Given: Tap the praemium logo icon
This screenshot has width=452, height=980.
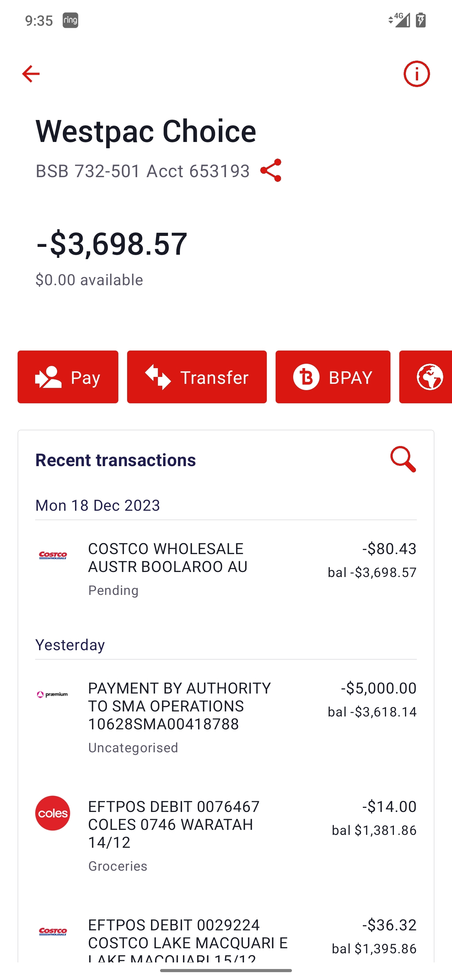Looking at the screenshot, I should (x=53, y=695).
